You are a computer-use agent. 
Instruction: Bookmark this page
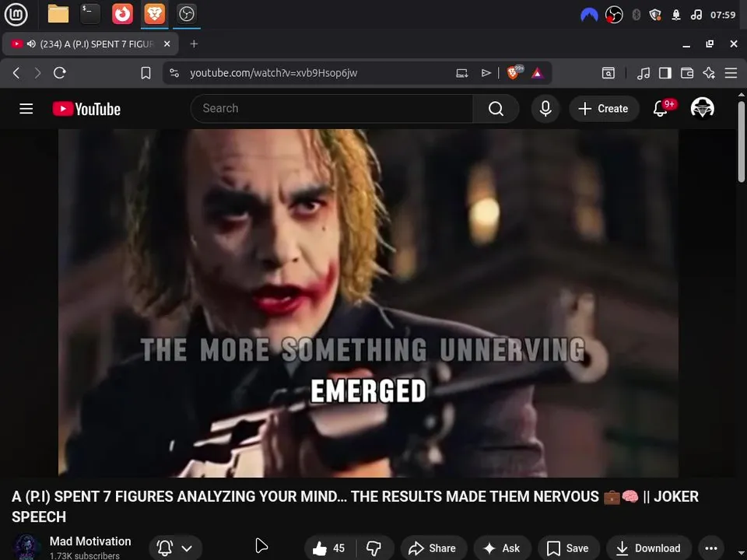[x=146, y=73]
